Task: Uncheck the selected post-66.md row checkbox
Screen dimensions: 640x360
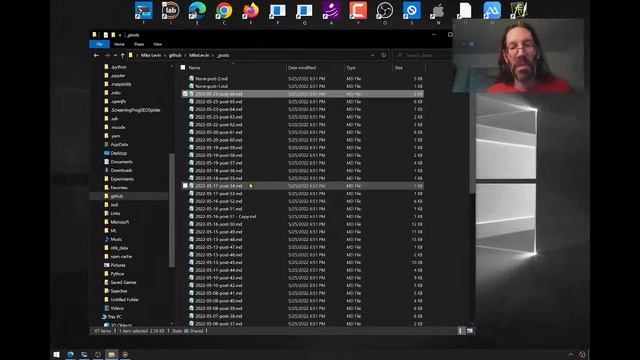Action: point(185,94)
